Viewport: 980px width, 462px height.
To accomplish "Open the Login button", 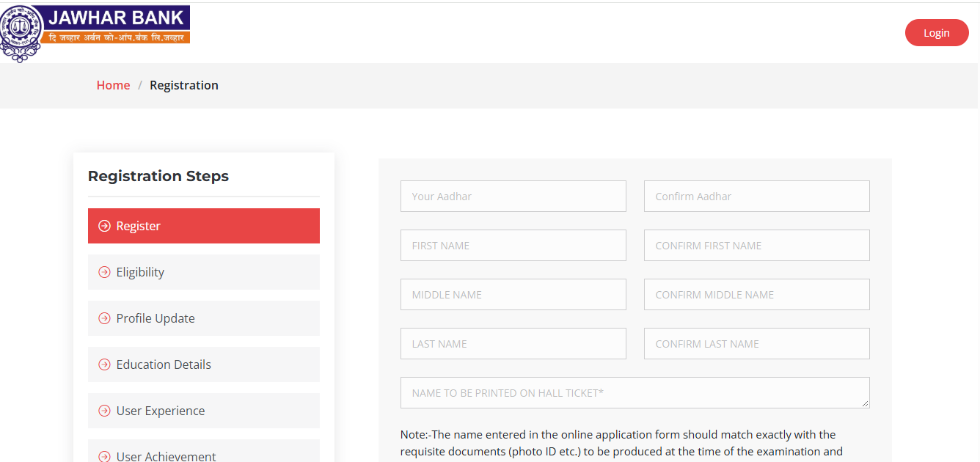I will click(x=937, y=33).
